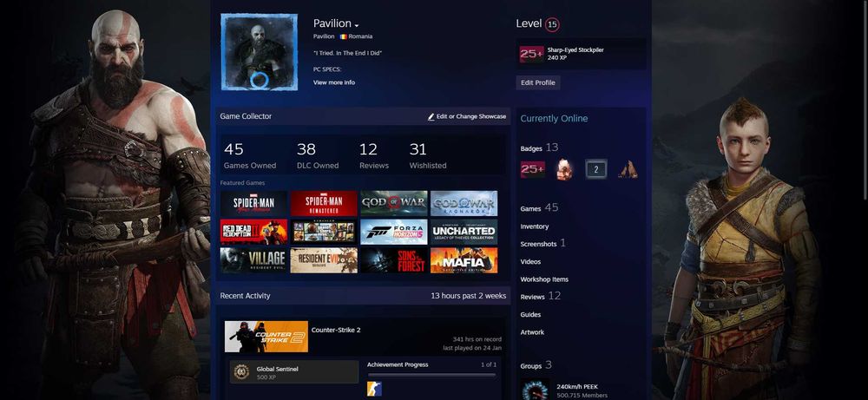Click View more info link

coord(334,82)
